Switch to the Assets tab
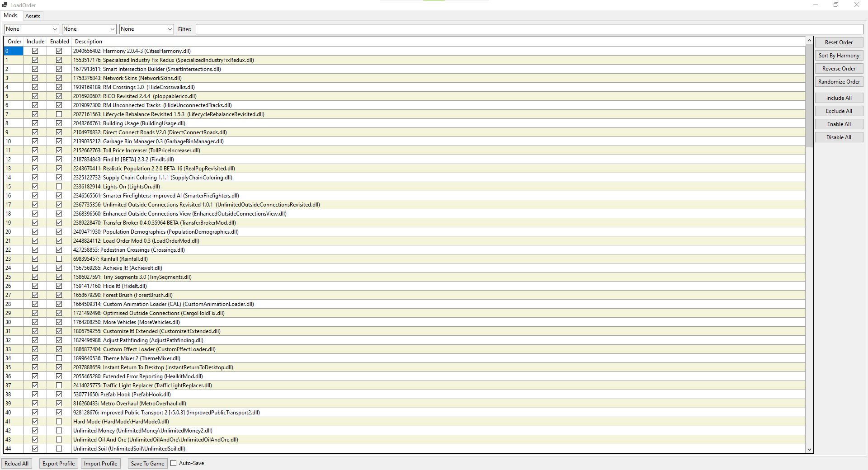Screen dimensions: 868x470 pos(33,16)
